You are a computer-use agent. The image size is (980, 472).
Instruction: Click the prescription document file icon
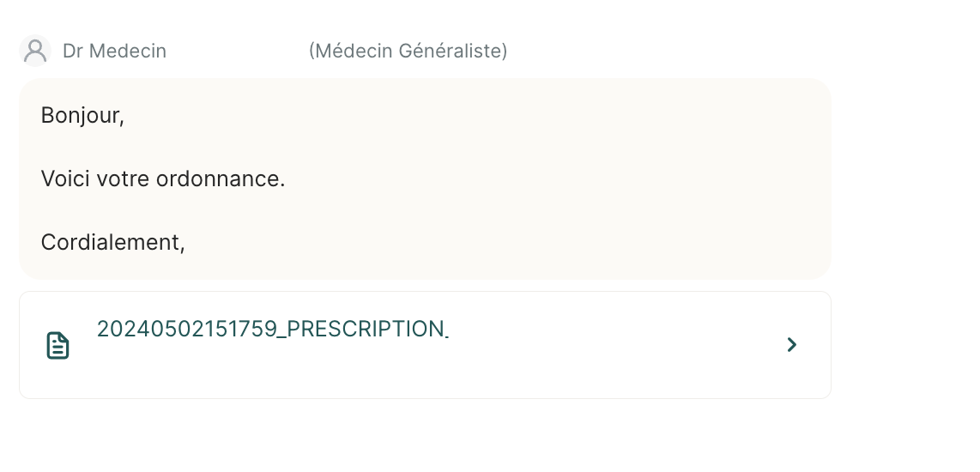pyautogui.click(x=58, y=346)
